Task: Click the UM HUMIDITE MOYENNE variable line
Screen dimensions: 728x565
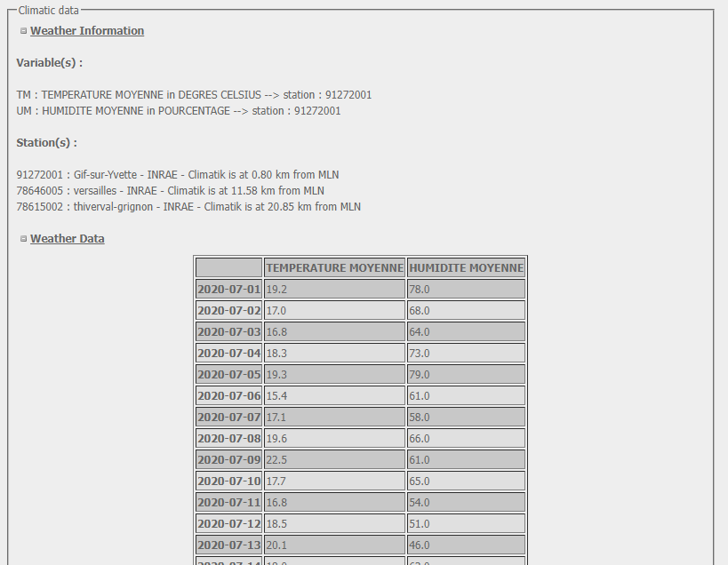Action: 179,111
